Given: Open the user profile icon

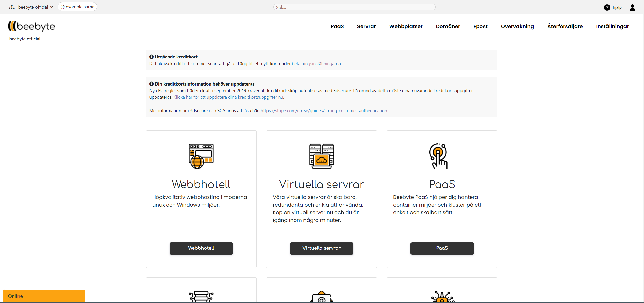Looking at the screenshot, I should (632, 7).
